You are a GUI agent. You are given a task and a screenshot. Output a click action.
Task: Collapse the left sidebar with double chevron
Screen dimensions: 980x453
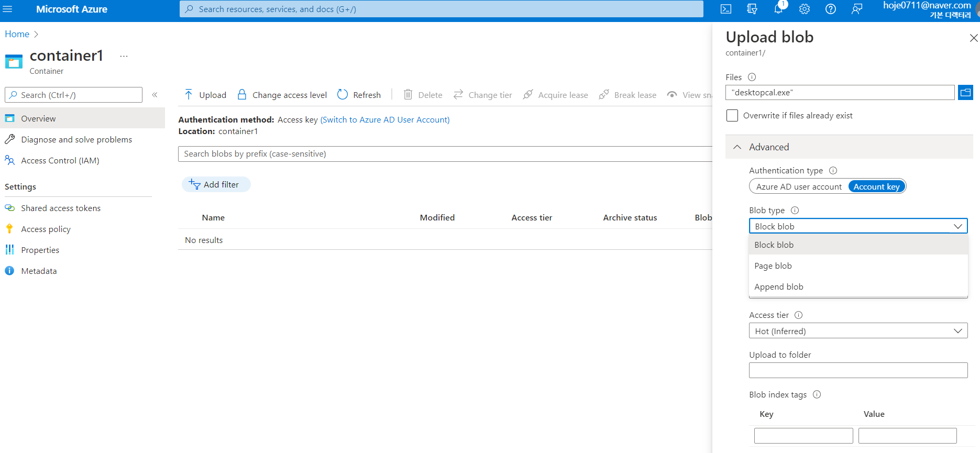click(x=155, y=95)
